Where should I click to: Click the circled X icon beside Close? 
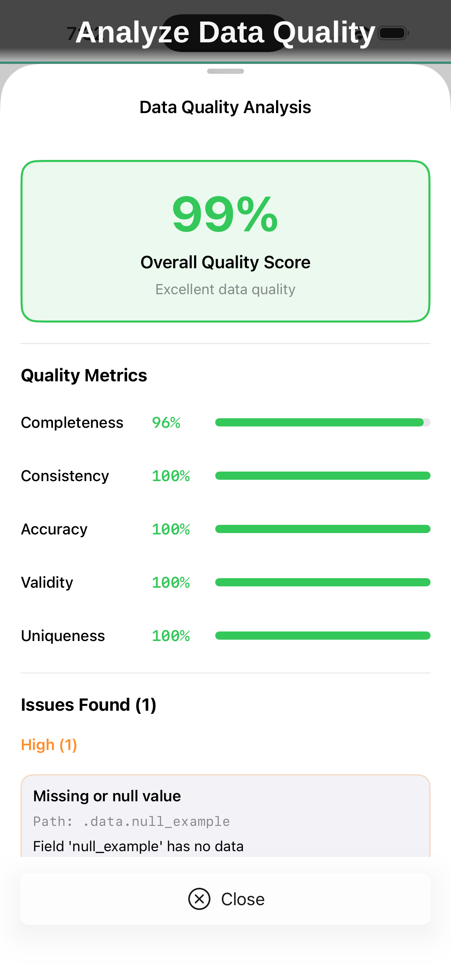199,899
